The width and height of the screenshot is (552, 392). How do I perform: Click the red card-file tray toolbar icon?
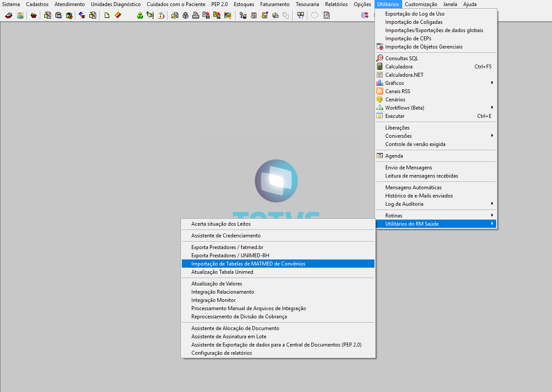click(9, 16)
